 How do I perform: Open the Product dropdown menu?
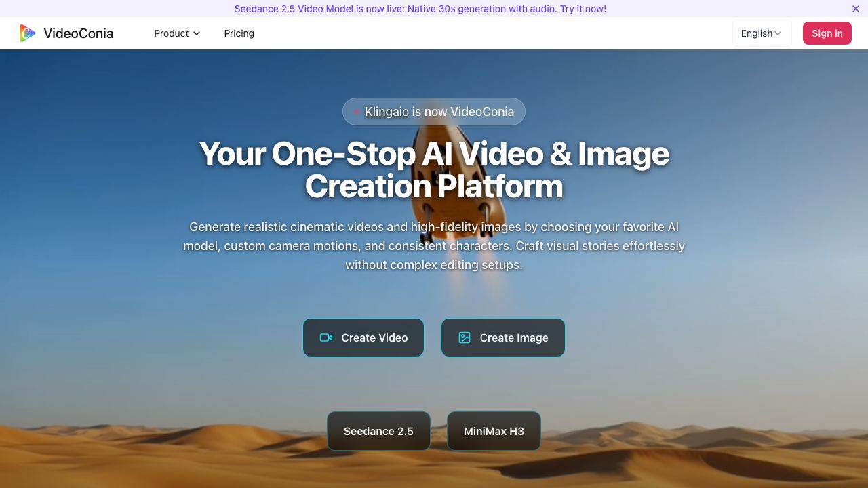pos(177,33)
